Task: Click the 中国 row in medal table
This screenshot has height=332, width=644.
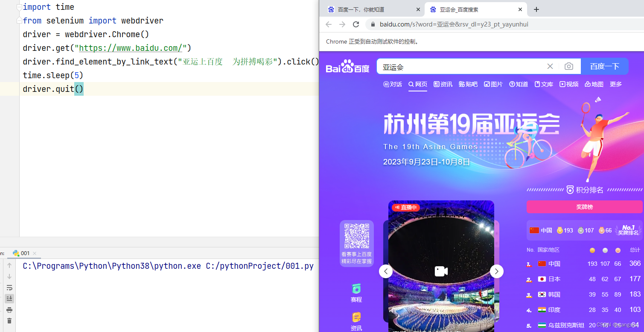Action: point(584,264)
